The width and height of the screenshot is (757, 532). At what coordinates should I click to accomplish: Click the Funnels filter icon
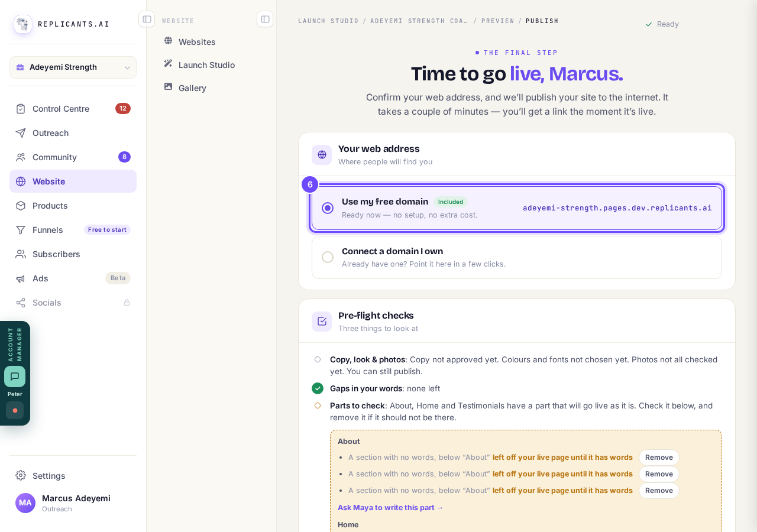[21, 230]
